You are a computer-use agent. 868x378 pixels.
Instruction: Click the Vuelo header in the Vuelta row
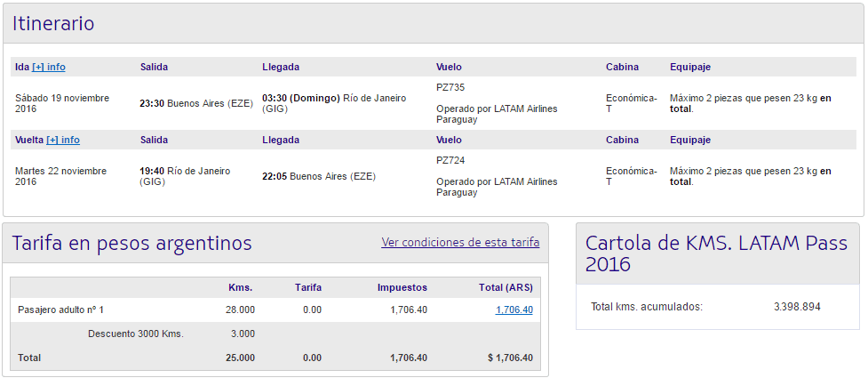click(x=449, y=141)
